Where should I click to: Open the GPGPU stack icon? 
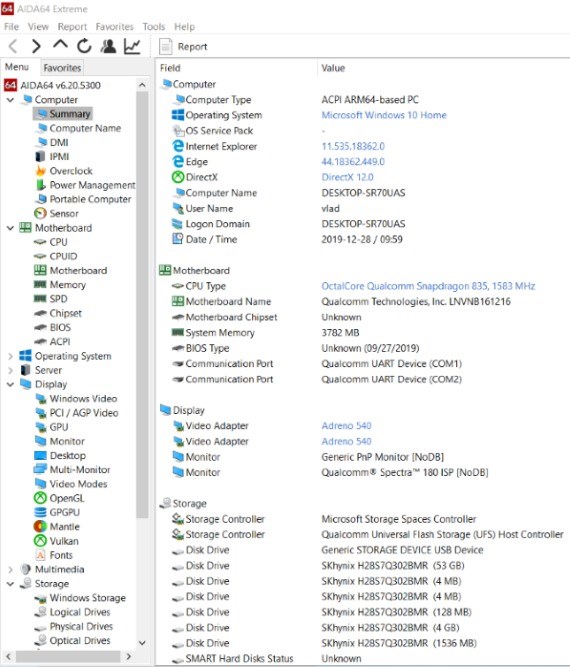pyautogui.click(x=40, y=512)
